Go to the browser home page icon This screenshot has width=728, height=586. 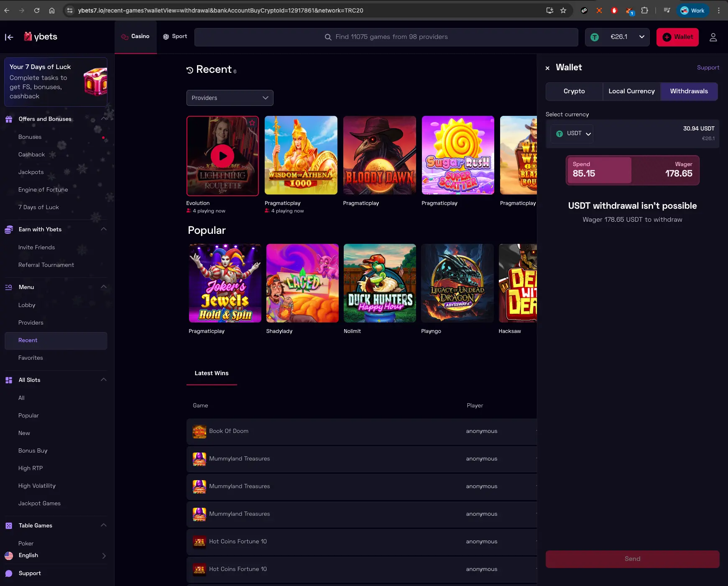click(x=52, y=10)
